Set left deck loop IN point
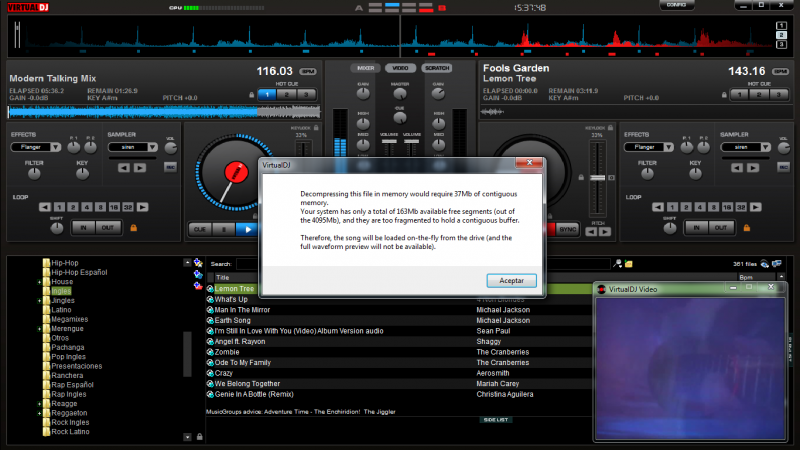This screenshot has height=450, width=800. tap(83, 228)
